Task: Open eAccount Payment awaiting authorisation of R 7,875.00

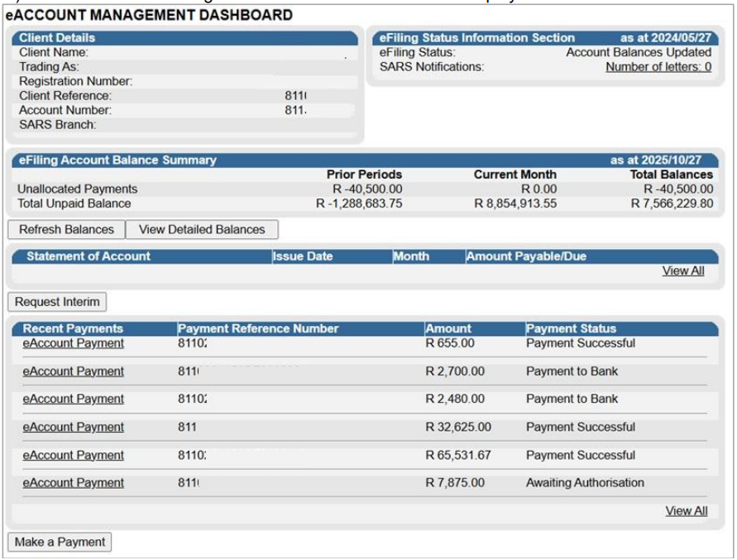Action: click(73, 483)
